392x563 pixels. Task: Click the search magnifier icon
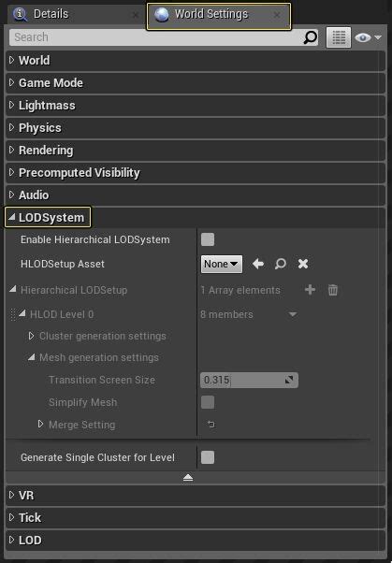click(x=310, y=37)
